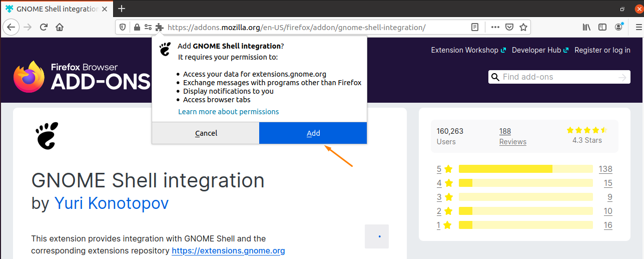Screen dimensions: 644x259
Task: Click the 5-star rating bar
Action: (x=526, y=169)
